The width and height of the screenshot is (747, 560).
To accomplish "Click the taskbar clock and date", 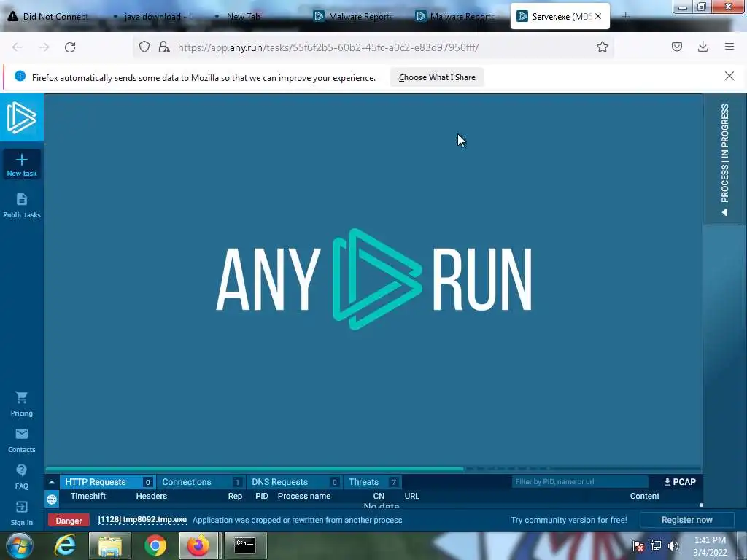I will [x=710, y=546].
